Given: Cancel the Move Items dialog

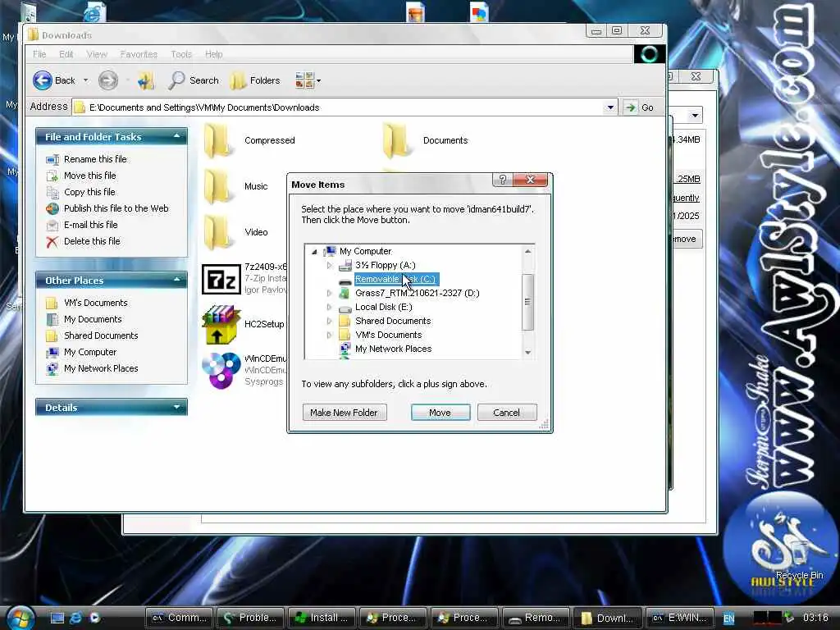Looking at the screenshot, I should [507, 413].
